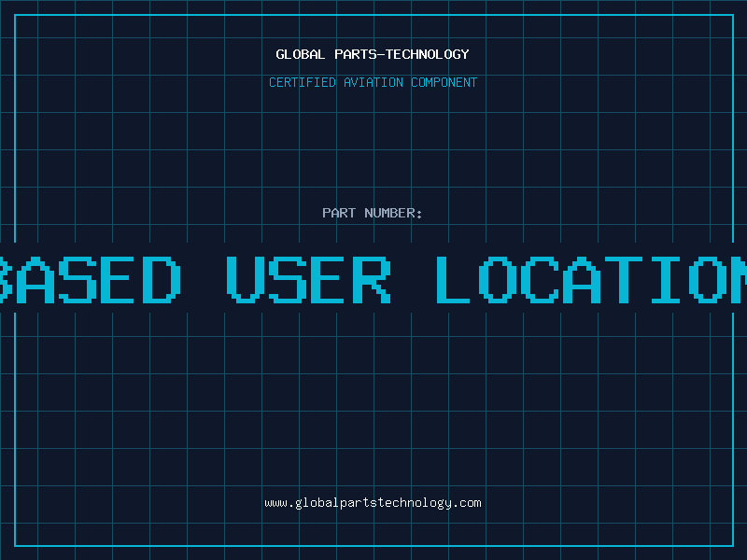Open the www.globalpartstechnology.com link

(373, 503)
